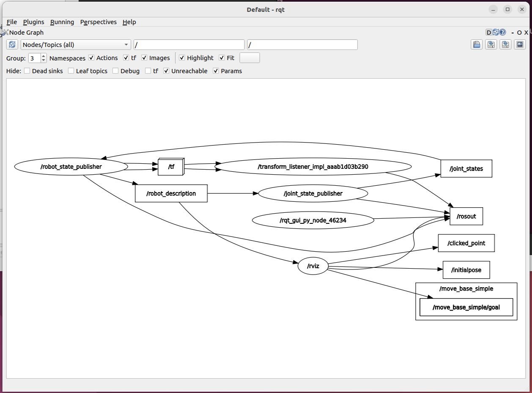This screenshot has width=532, height=393.
Task: Click the first save icon next to the folder icon
Action: pyautogui.click(x=491, y=45)
